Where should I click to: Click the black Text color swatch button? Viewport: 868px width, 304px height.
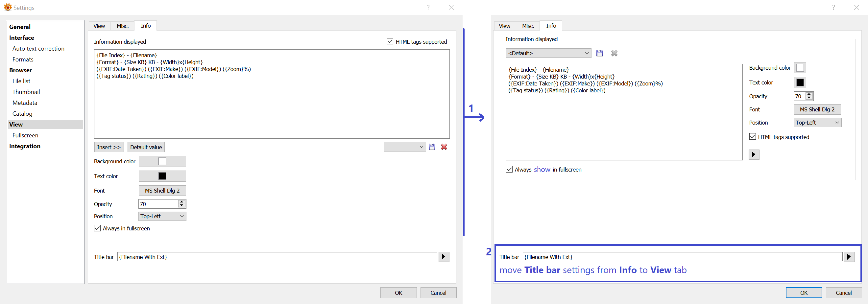click(x=162, y=176)
